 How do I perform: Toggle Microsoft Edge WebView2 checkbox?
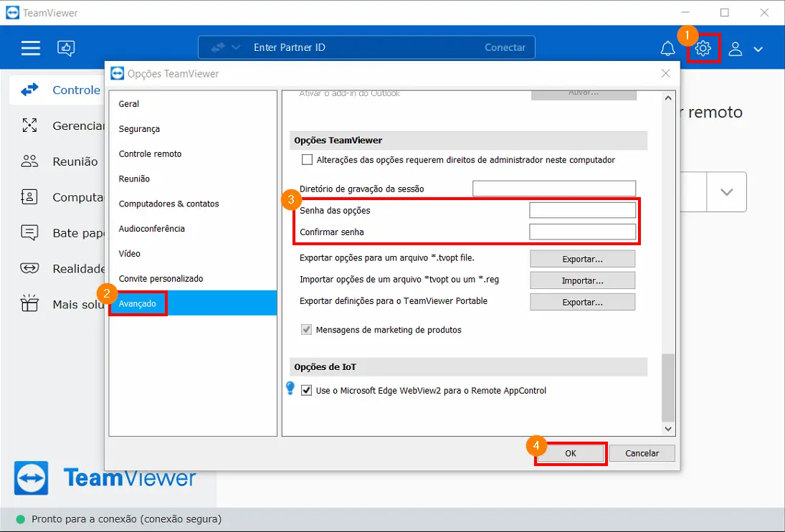tap(306, 390)
